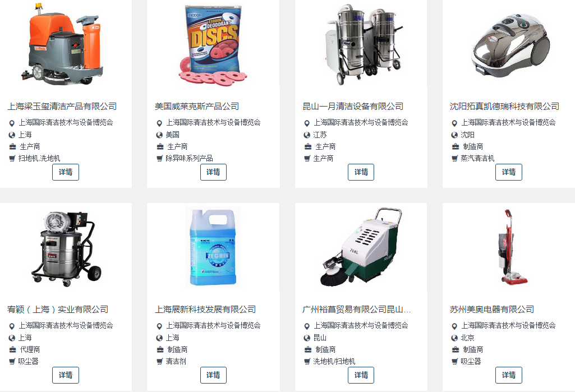Click the globe icon next to 昆山

pyautogui.click(x=307, y=338)
